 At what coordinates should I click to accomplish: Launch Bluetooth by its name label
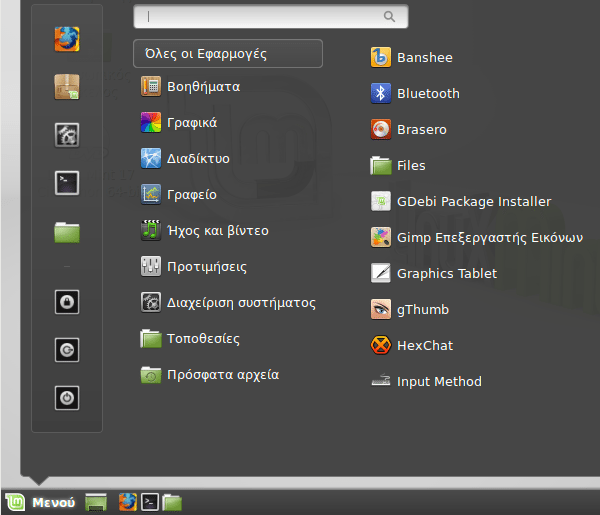click(x=428, y=93)
